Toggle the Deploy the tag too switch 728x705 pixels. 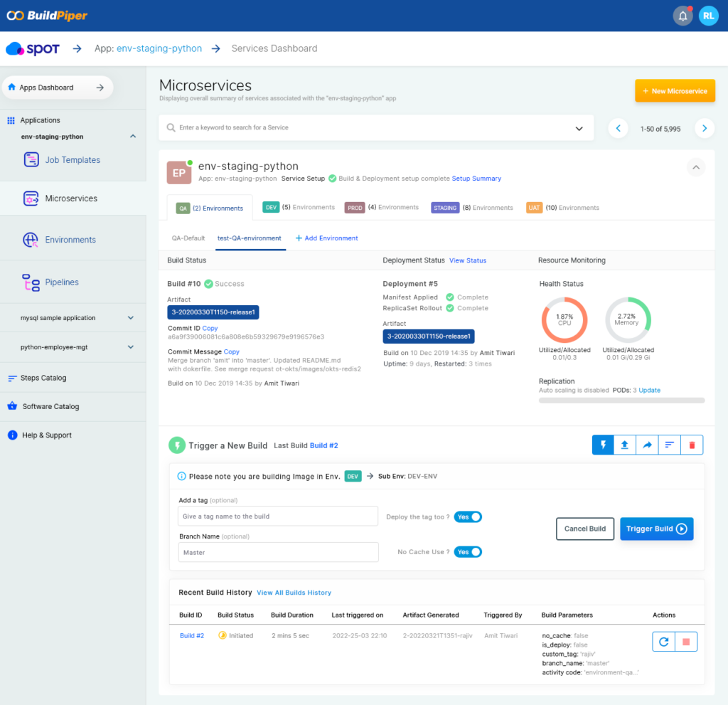(468, 517)
